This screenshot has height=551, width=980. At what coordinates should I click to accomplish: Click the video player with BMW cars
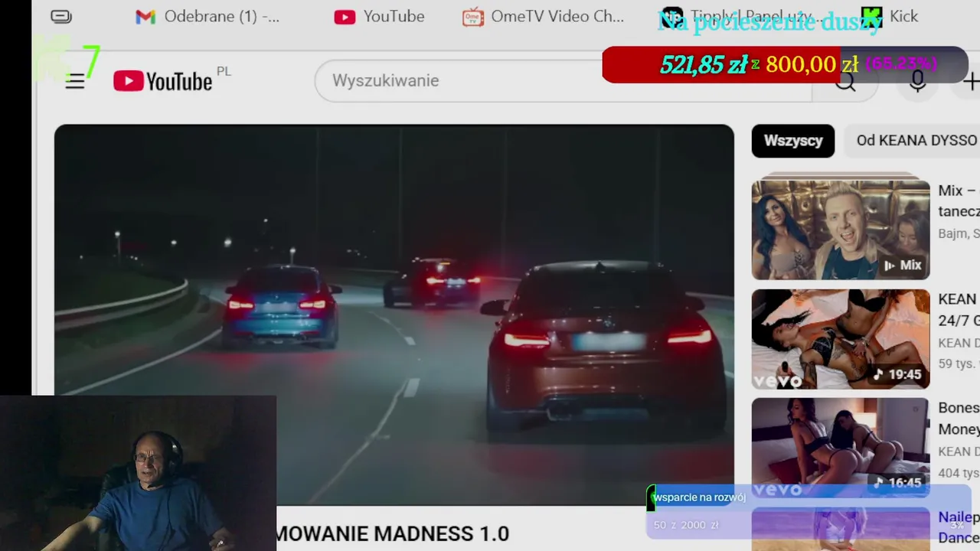(x=394, y=314)
